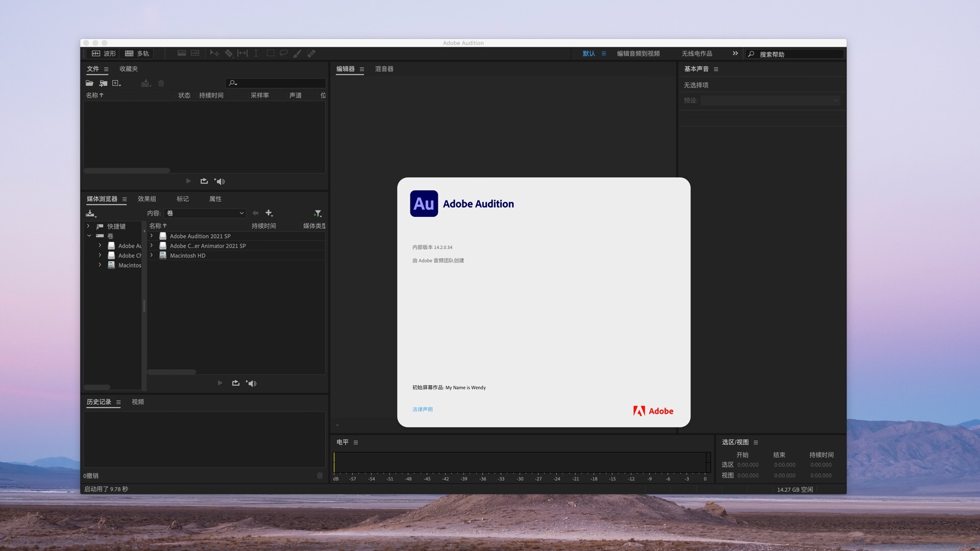Select the 默认 workspace
Image resolution: width=980 pixels, height=551 pixels.
point(589,54)
